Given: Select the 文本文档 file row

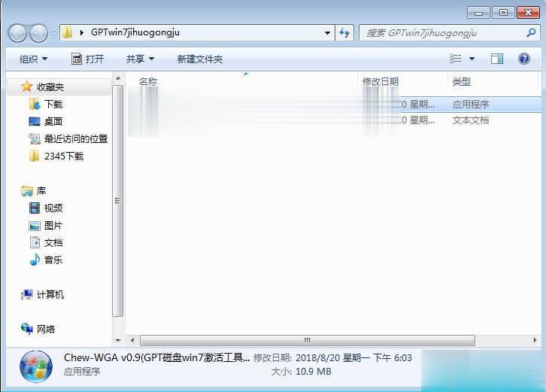Looking at the screenshot, I should pos(334,120).
